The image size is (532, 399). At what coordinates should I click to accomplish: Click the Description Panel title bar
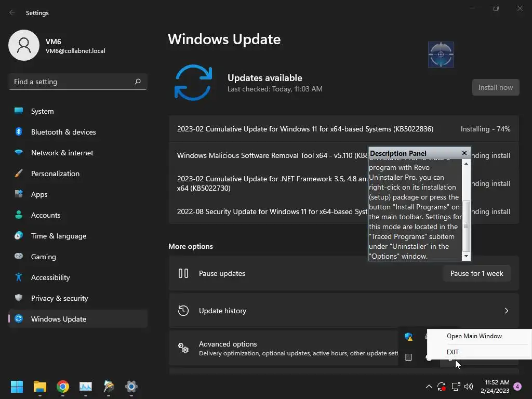[x=415, y=153]
